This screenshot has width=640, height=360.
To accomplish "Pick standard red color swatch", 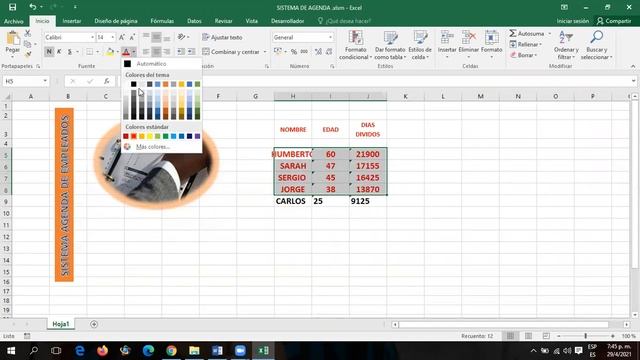I will [134, 136].
